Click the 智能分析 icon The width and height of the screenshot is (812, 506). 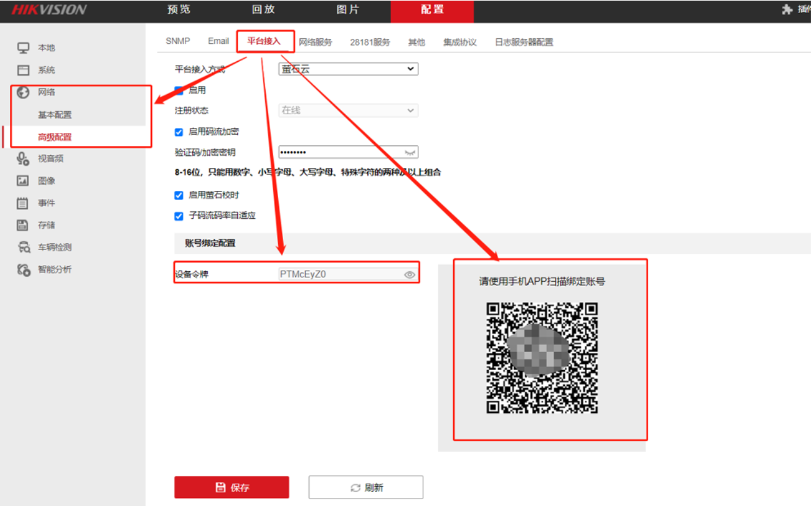(23, 269)
